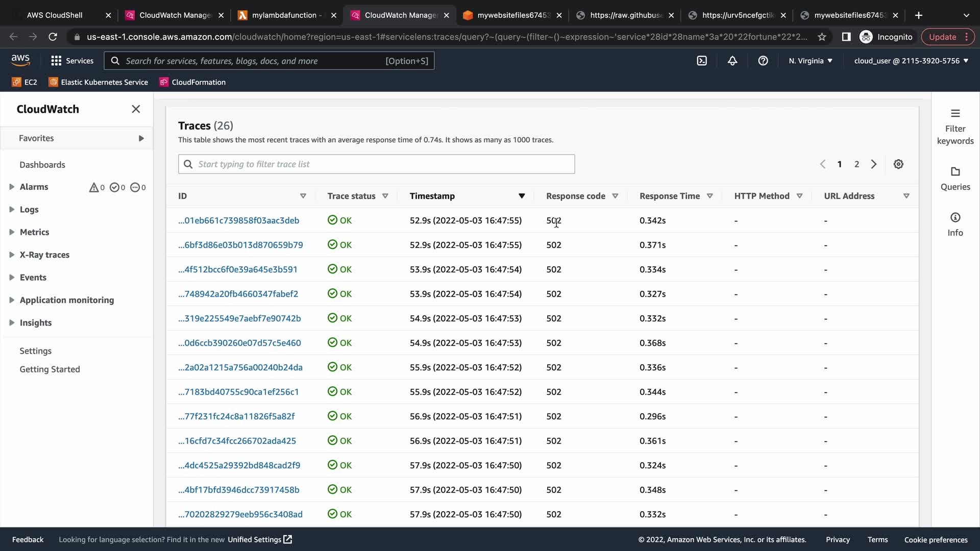Click the filter trace list field
Image resolution: width=980 pixels, height=551 pixels.
click(x=376, y=164)
